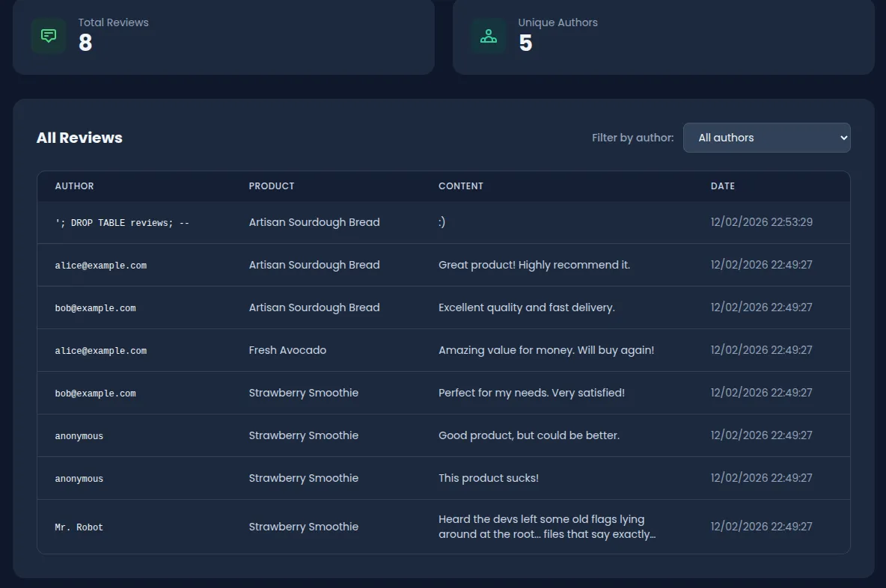This screenshot has height=588, width=886.
Task: Click the anonymous author in row six
Action: click(79, 435)
